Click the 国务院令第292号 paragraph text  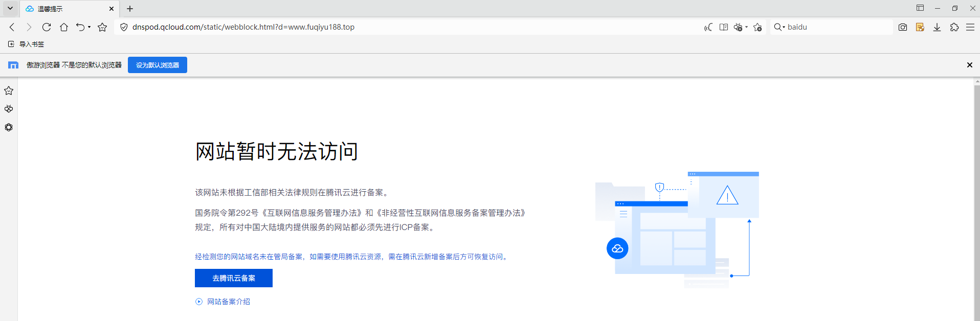(361, 220)
